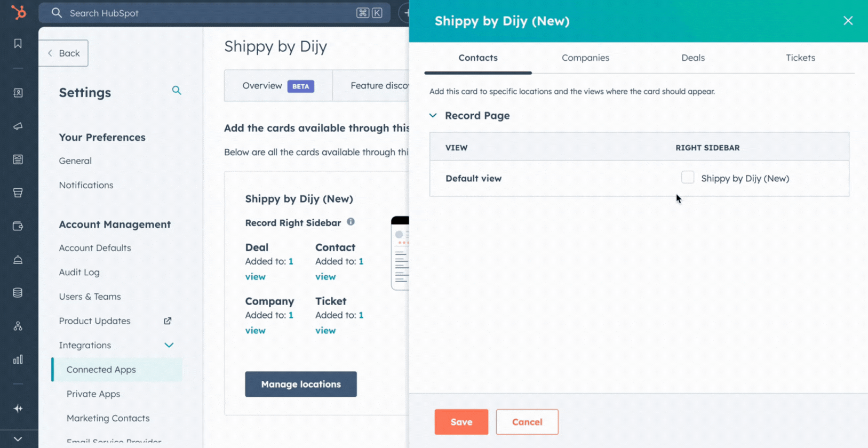Switch to the Companies tab
Screen dimensions: 868x448
point(585,58)
